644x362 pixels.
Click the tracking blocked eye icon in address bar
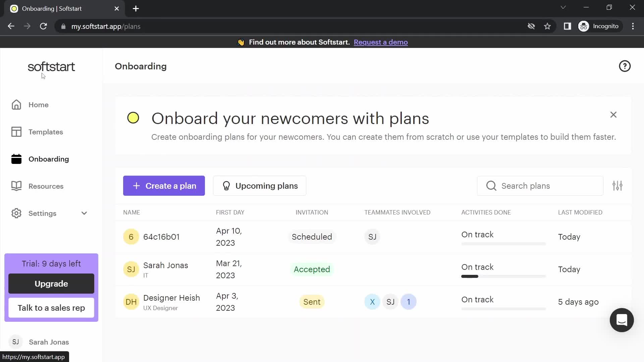531,26
